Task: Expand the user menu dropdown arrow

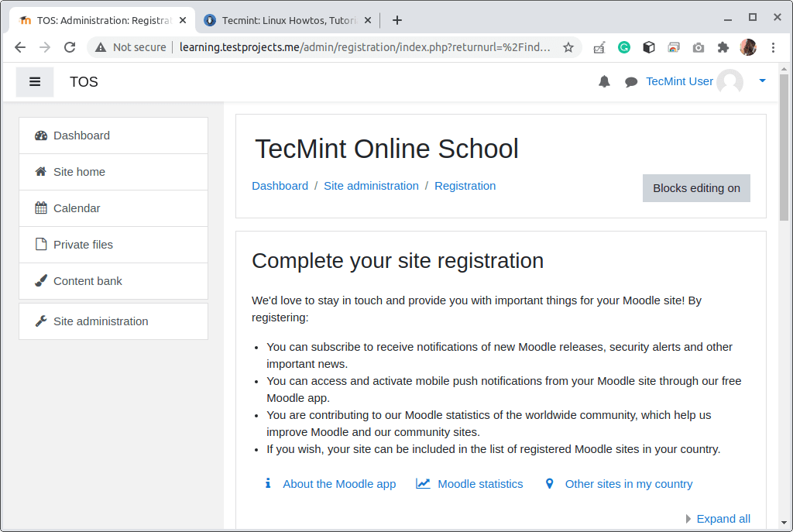Action: tap(762, 81)
